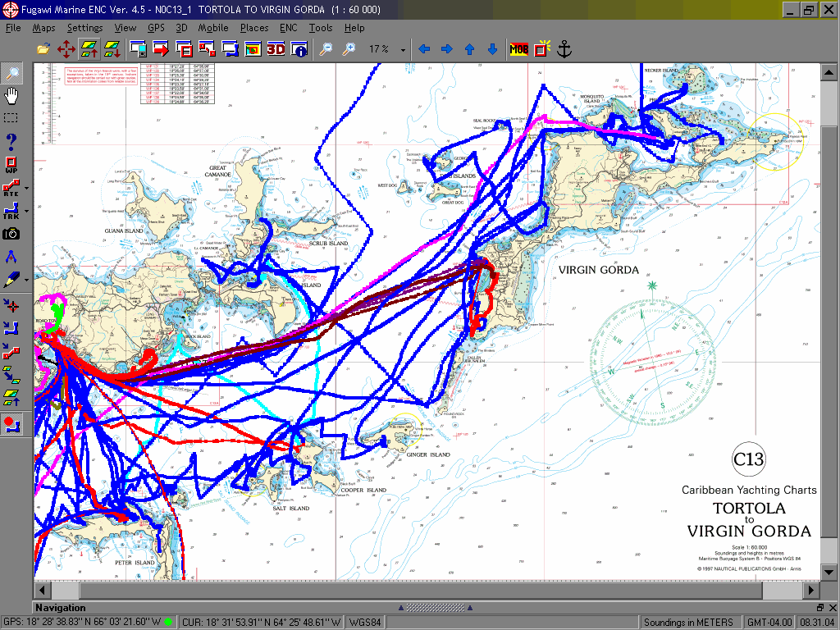
Task: Click the flashing waypoint mark icon
Action: (x=542, y=48)
